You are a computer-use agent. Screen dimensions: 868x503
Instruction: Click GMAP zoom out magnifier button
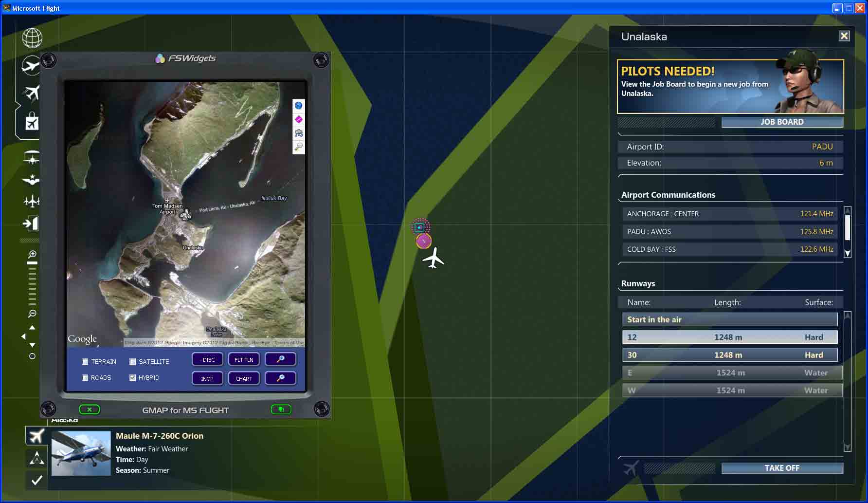point(280,378)
